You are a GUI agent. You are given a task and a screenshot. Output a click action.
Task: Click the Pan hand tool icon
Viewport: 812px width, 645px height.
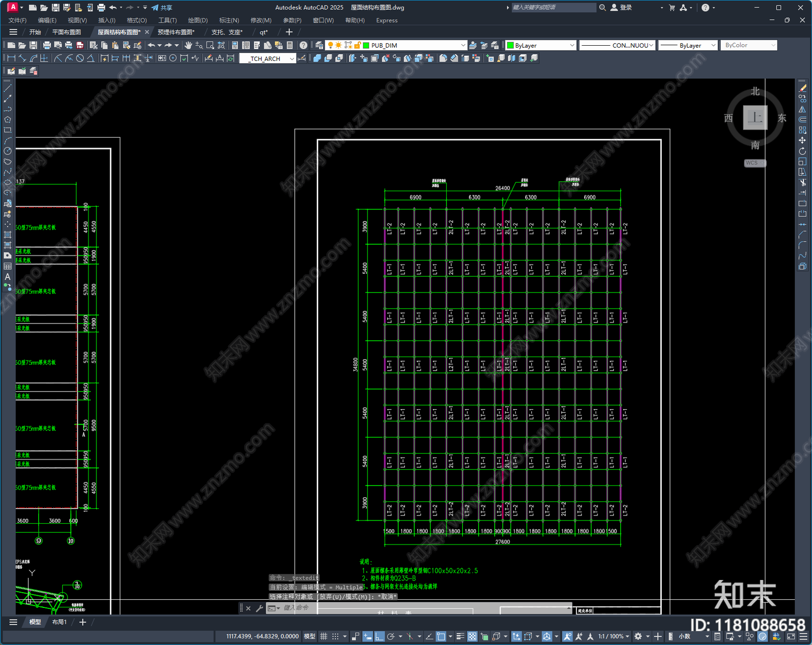click(188, 45)
